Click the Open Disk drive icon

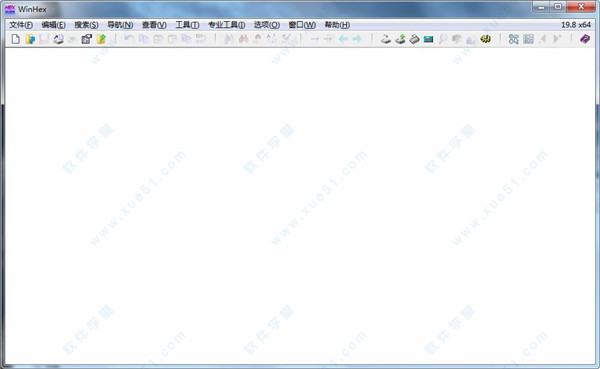[386, 39]
